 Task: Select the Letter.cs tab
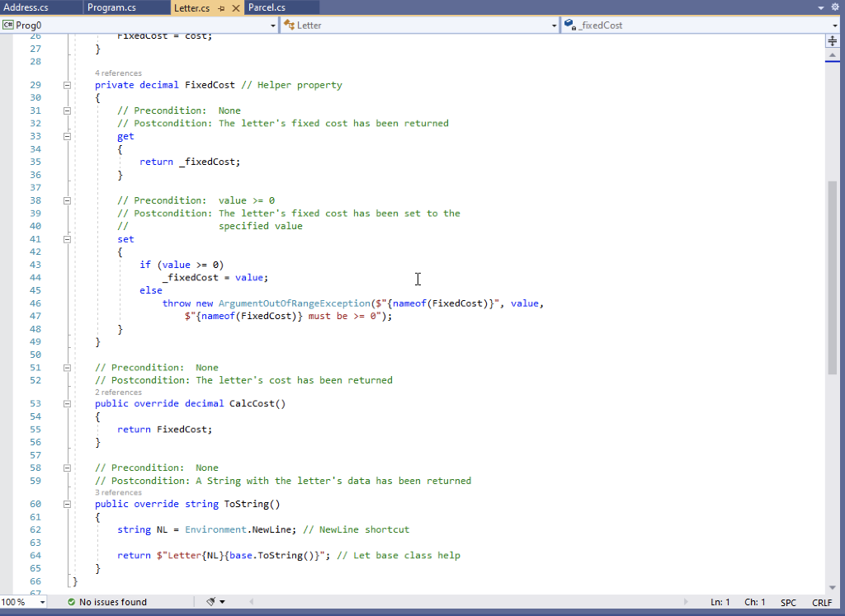coord(191,8)
